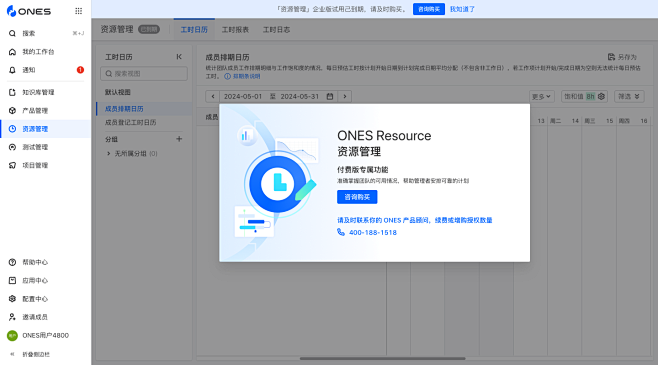This screenshot has width=658, height=365.
Task: Go to previous month arrow
Action: pyautogui.click(x=213, y=96)
